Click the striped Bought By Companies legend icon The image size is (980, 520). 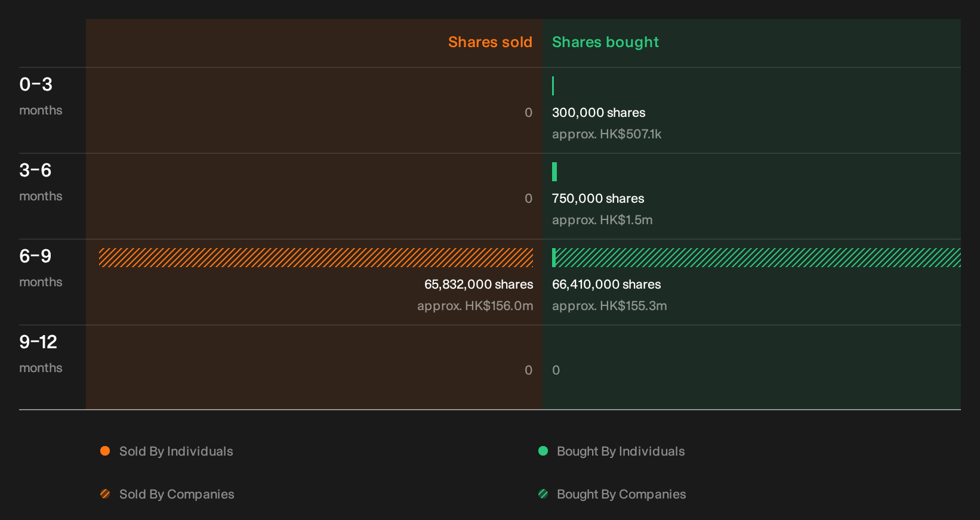tap(543, 494)
